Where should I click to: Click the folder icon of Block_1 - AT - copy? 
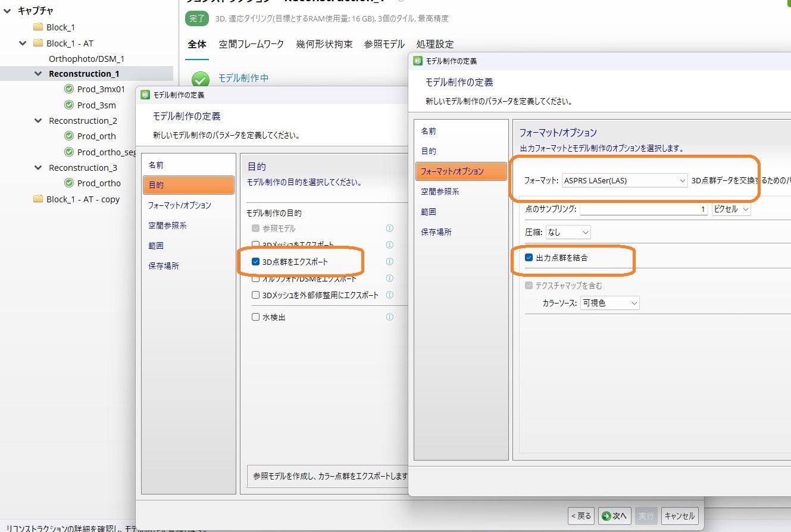38,199
